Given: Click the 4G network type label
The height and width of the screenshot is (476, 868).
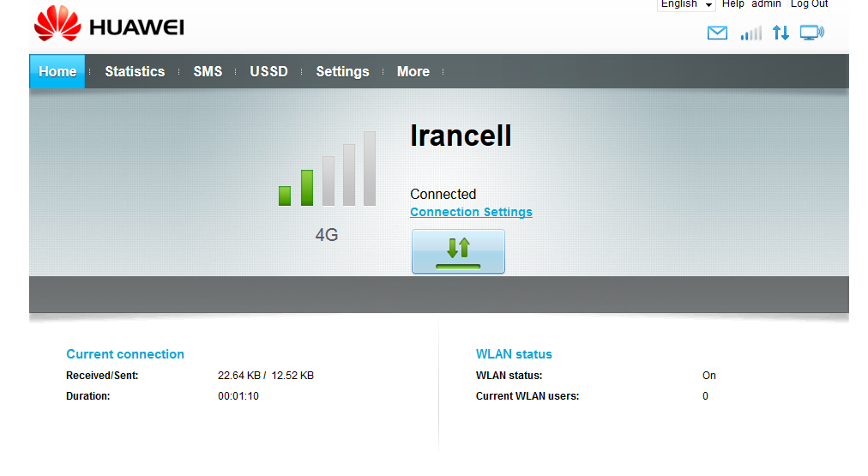Looking at the screenshot, I should click(327, 234).
